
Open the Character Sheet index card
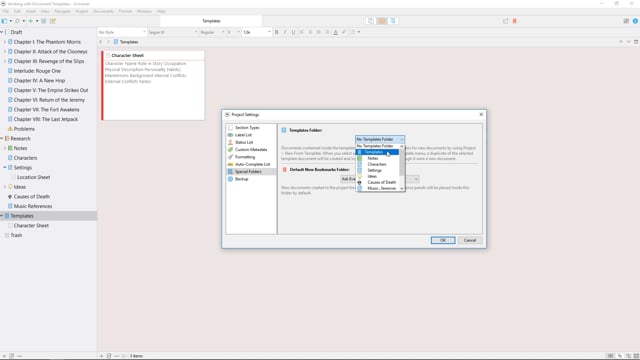click(x=153, y=85)
